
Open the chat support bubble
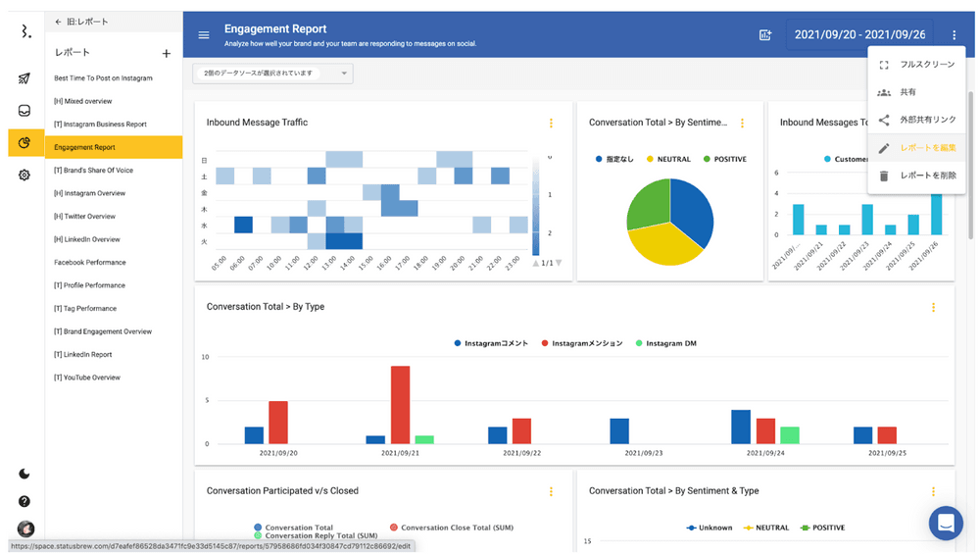(x=946, y=523)
